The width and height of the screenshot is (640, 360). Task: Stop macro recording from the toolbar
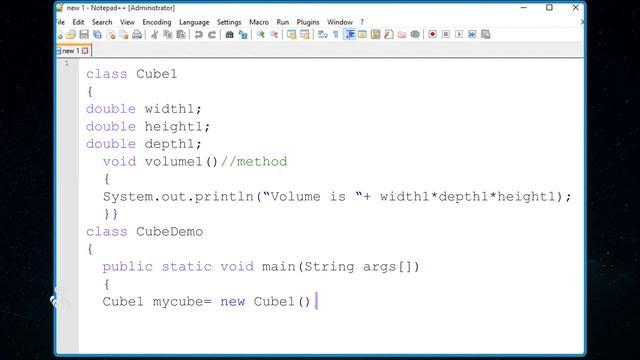(446, 35)
